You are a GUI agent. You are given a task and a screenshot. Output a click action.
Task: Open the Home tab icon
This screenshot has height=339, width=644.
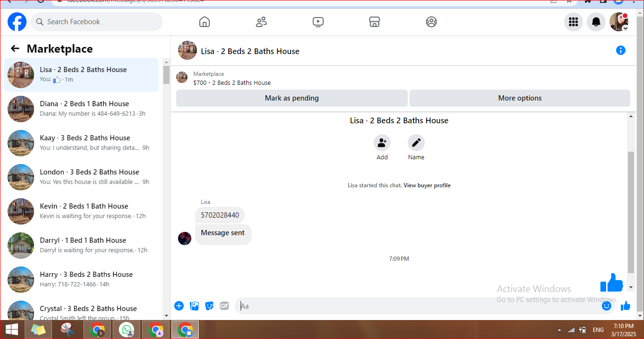(x=204, y=22)
